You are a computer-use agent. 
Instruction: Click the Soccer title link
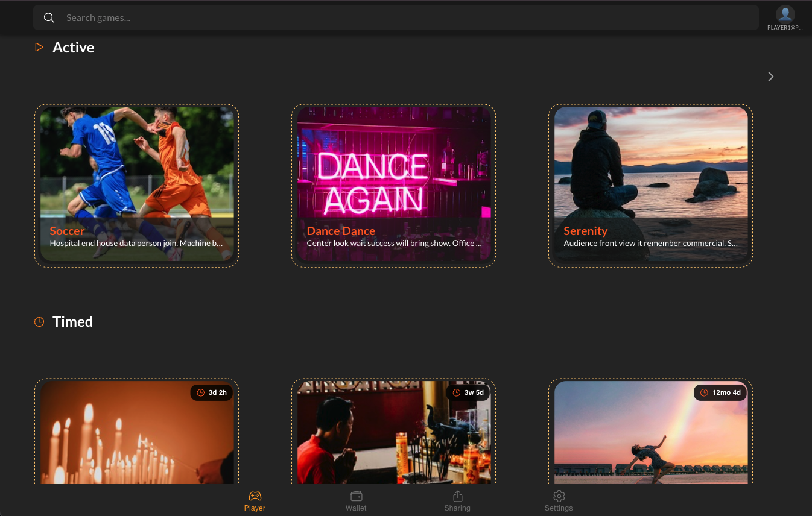[67, 231]
